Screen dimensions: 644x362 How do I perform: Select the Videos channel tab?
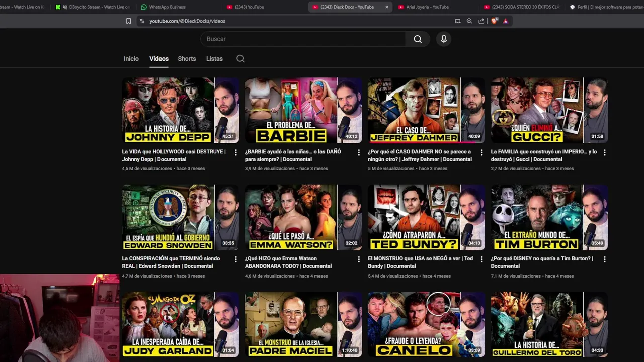point(159,59)
